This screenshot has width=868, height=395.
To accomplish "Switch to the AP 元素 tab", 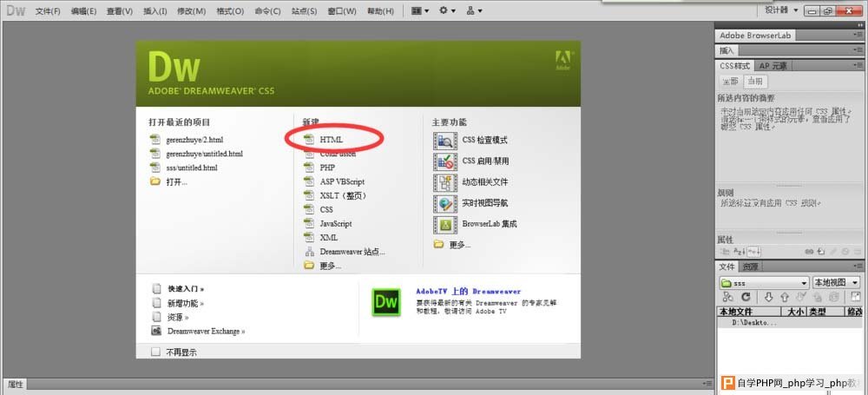I will (773, 66).
